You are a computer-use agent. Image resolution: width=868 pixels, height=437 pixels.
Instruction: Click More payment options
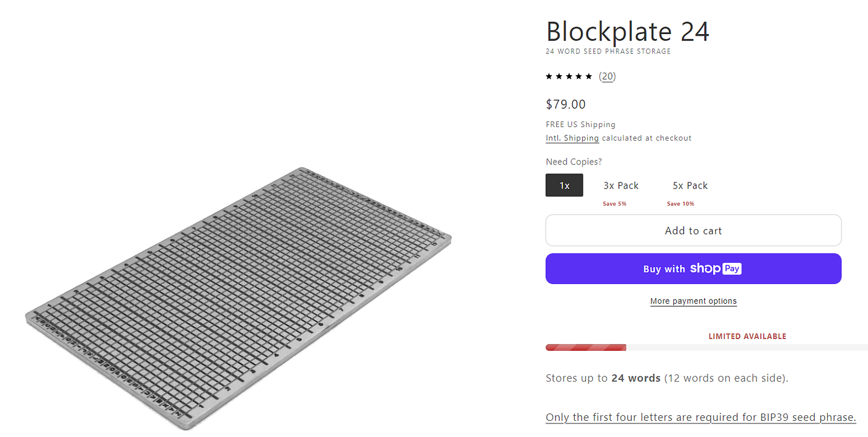pos(693,301)
